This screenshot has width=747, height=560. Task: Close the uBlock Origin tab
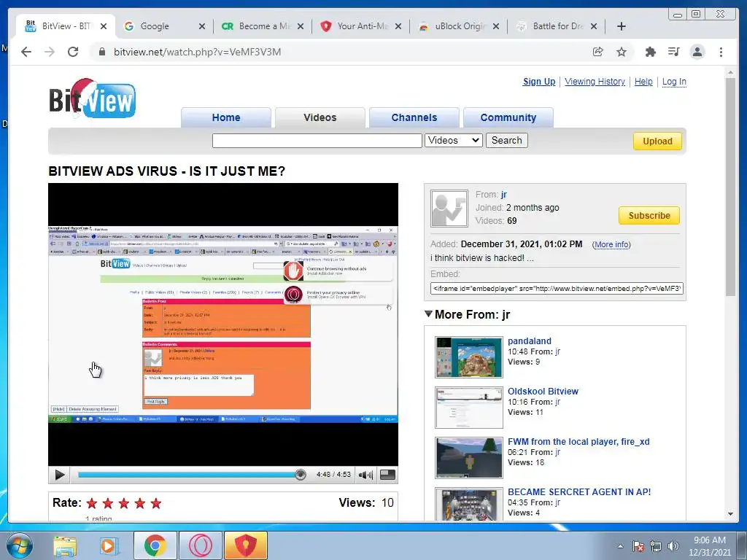coord(496,26)
